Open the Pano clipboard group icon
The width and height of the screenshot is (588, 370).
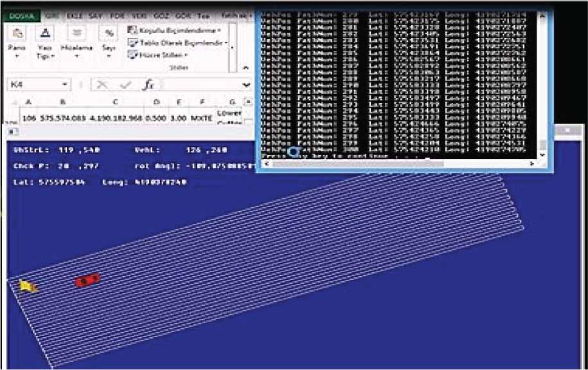[x=16, y=33]
